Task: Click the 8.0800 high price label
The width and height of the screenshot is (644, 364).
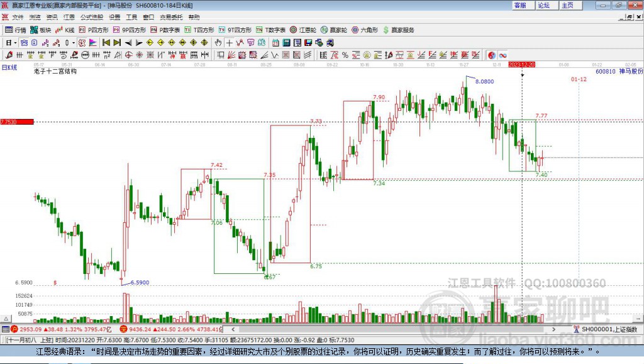Action: 485,81
